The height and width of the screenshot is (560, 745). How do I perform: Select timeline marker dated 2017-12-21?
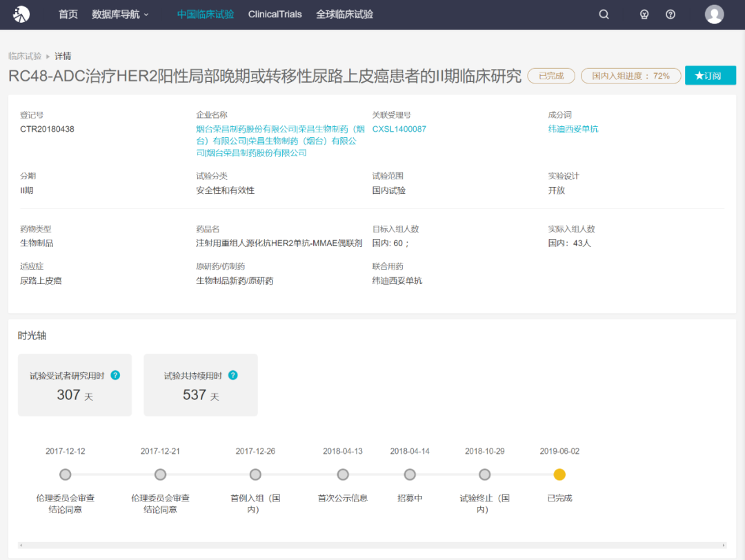(160, 474)
